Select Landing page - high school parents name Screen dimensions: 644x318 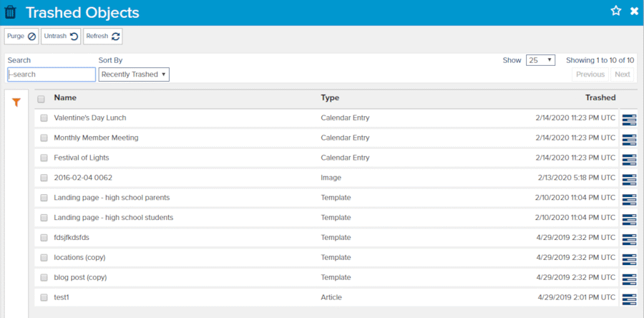pos(112,198)
